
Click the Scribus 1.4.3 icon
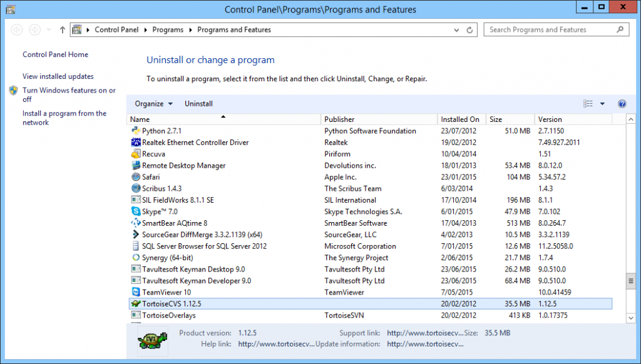(136, 188)
